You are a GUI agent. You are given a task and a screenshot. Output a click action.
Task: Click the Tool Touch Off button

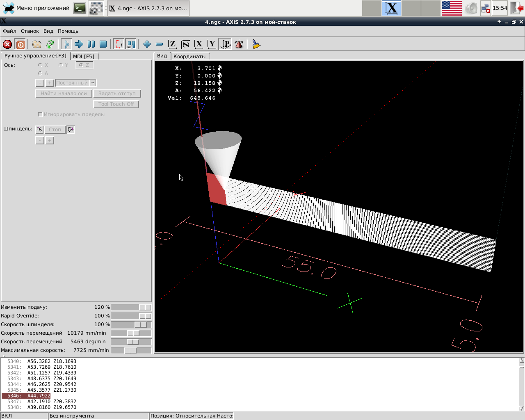coord(116,104)
